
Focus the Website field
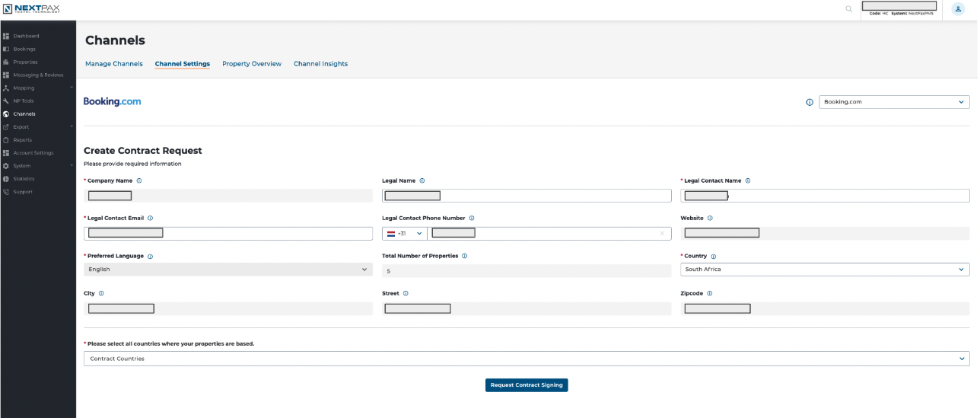point(825,233)
